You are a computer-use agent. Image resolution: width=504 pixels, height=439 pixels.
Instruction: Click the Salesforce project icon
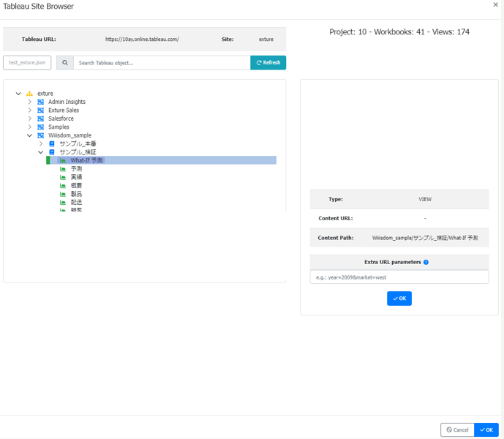(x=40, y=119)
